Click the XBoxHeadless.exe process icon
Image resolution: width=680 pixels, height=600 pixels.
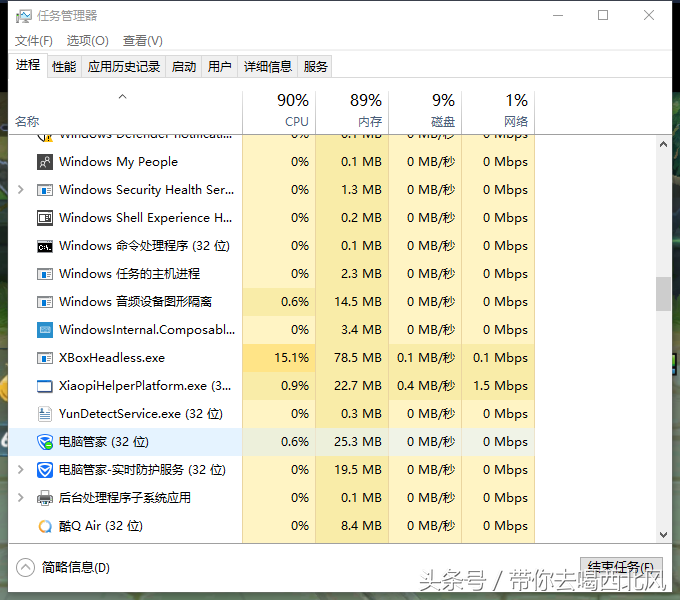click(x=45, y=358)
